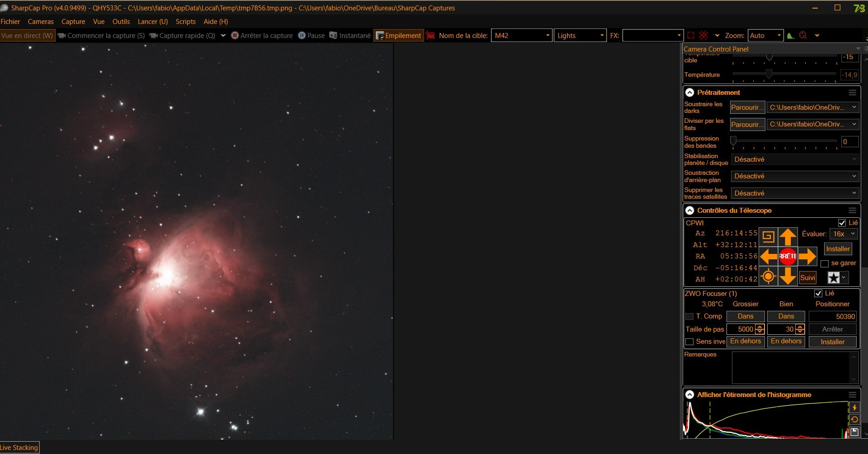Click the telescope spiral search icon
Viewport: 868px width, 454px height.
[x=768, y=236]
